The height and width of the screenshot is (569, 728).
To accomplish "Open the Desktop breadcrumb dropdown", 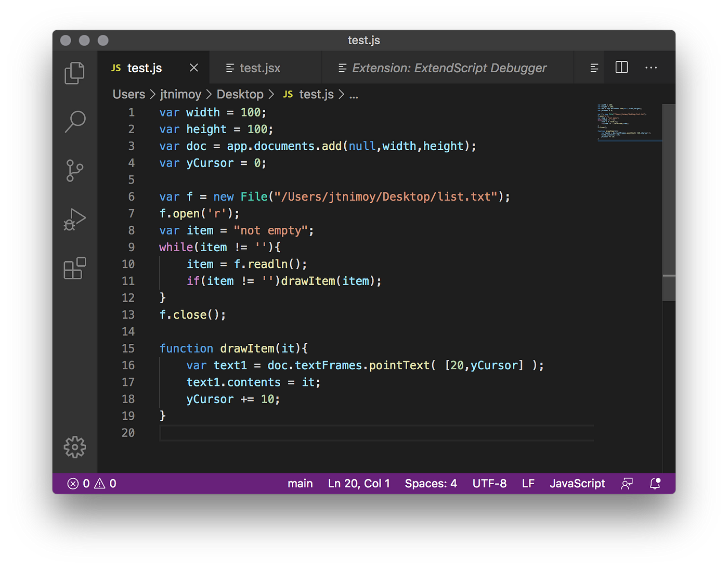I will tap(240, 94).
